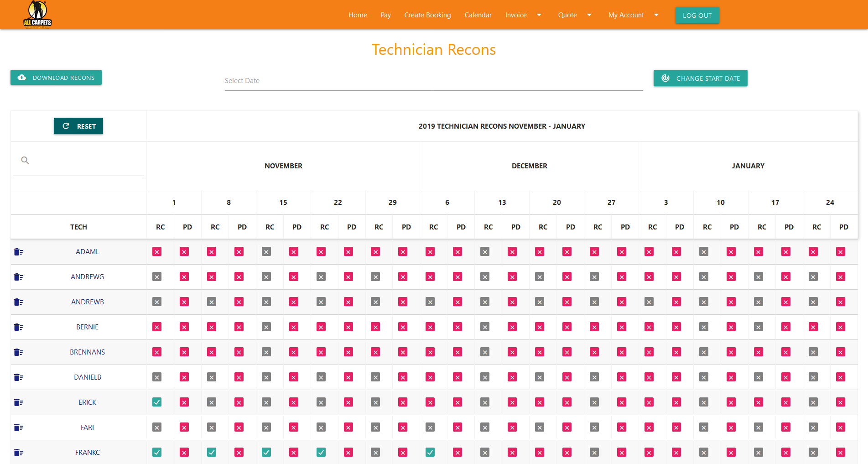This screenshot has height=464, width=868.
Task: Toggle ANDREWB's January 10 PD checkbox
Action: coord(731,302)
